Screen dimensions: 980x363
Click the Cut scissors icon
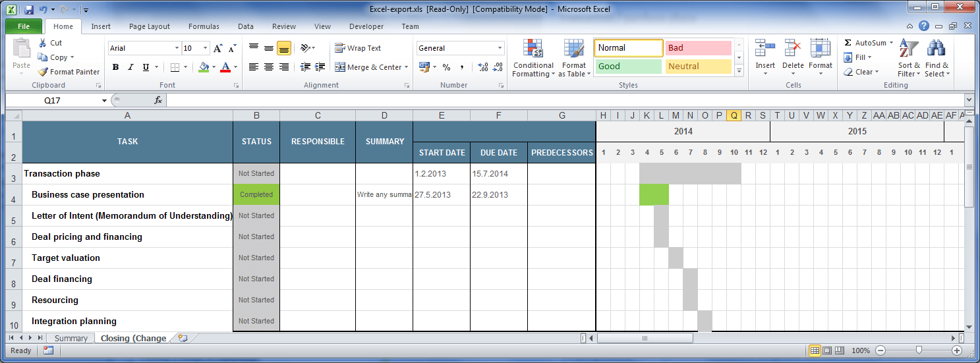coord(43,43)
